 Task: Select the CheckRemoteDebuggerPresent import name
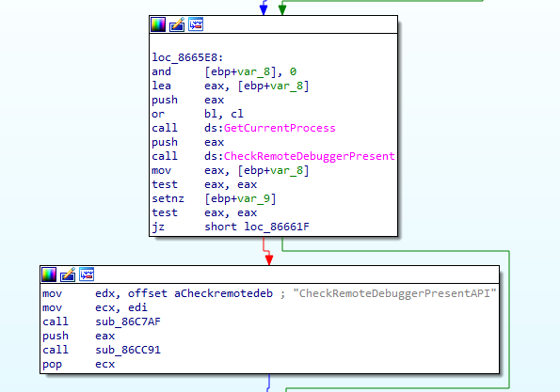coord(310,156)
